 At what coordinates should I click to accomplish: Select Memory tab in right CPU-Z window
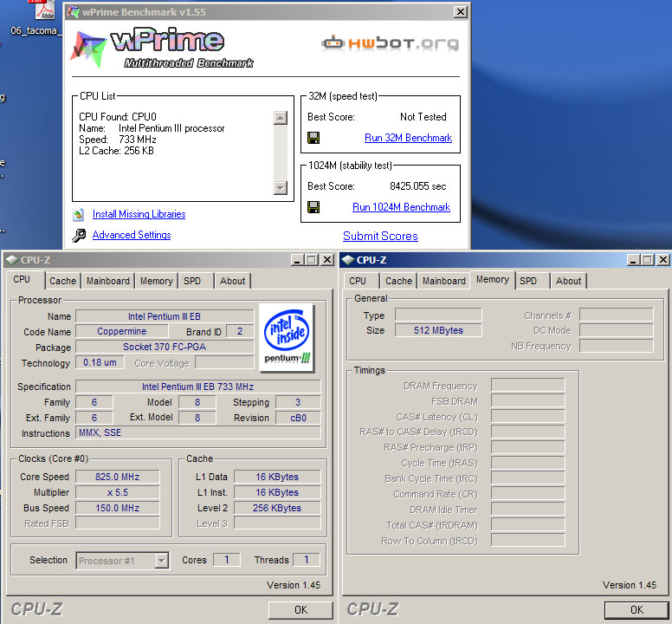pos(493,280)
